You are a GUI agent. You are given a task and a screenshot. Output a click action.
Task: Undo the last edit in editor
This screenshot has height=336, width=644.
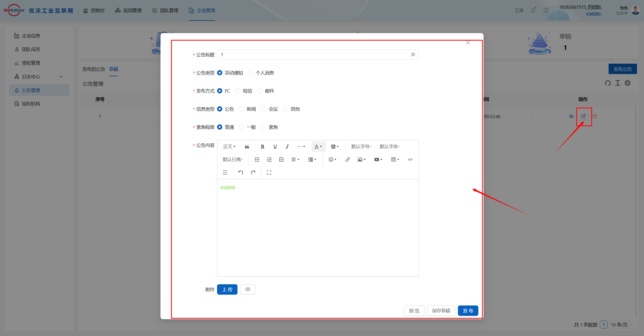point(241,173)
